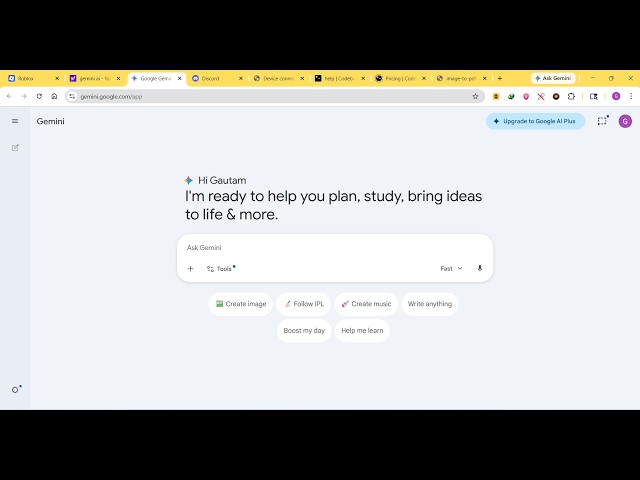640x480 pixels.
Task: Go back with the browser back arrow
Action: point(9,96)
